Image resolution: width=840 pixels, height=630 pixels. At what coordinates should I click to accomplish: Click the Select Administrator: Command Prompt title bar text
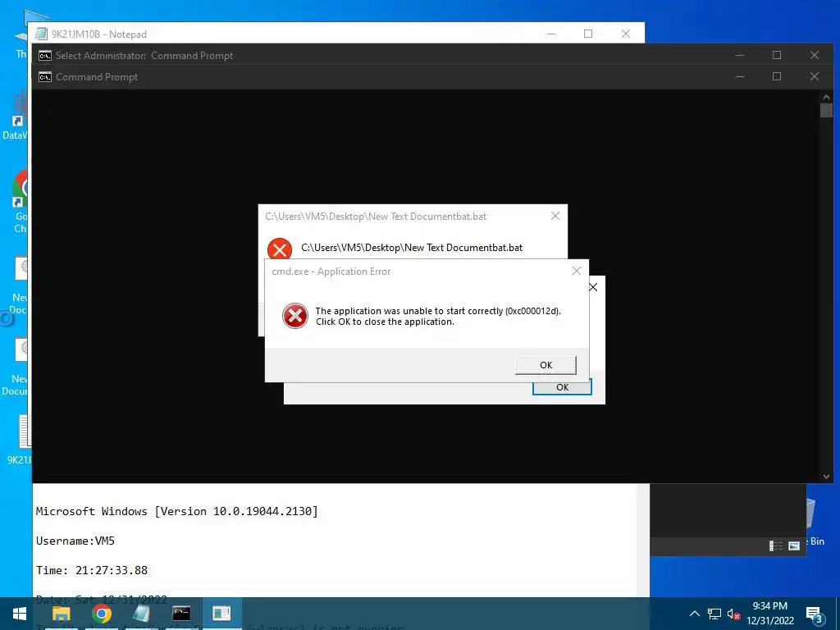144,56
